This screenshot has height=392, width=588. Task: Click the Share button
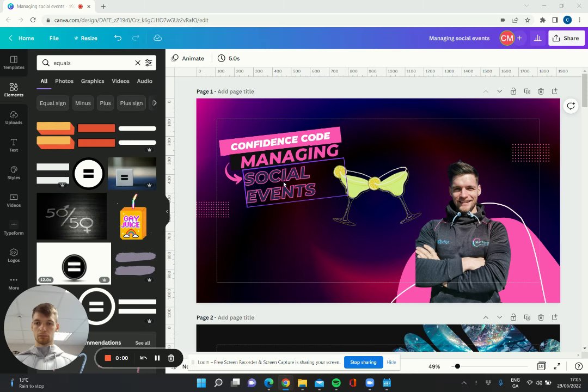click(x=566, y=38)
